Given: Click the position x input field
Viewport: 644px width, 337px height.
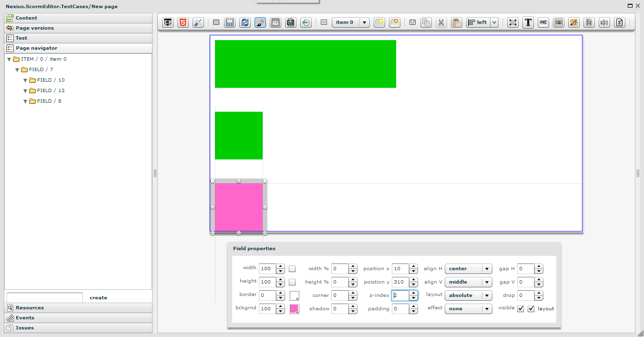Looking at the screenshot, I should point(399,269).
